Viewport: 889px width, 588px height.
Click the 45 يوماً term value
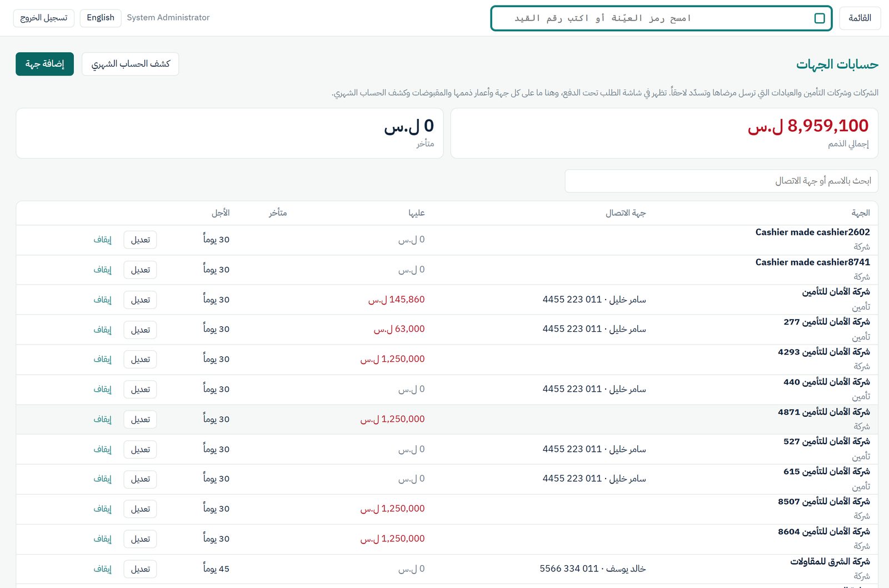pos(216,569)
